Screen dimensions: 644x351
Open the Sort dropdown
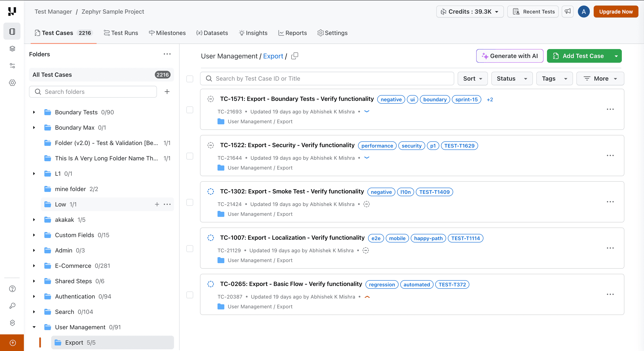(x=472, y=78)
